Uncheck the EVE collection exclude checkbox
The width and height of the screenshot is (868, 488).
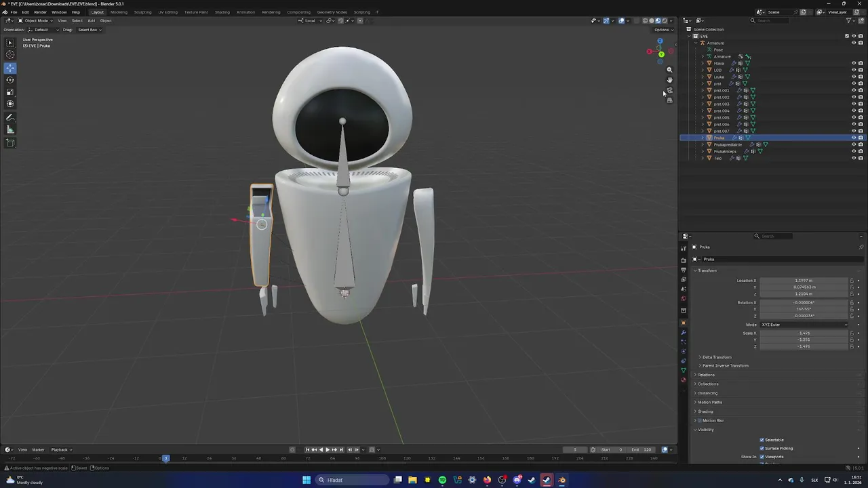(847, 36)
